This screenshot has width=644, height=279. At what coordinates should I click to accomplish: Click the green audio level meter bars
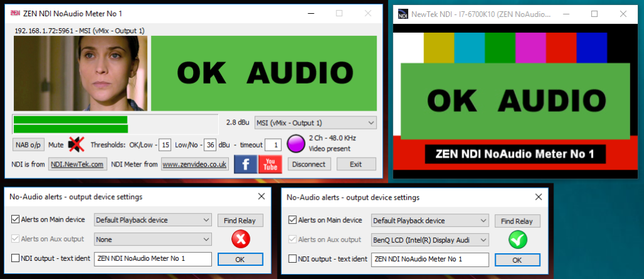pyautogui.click(x=70, y=124)
